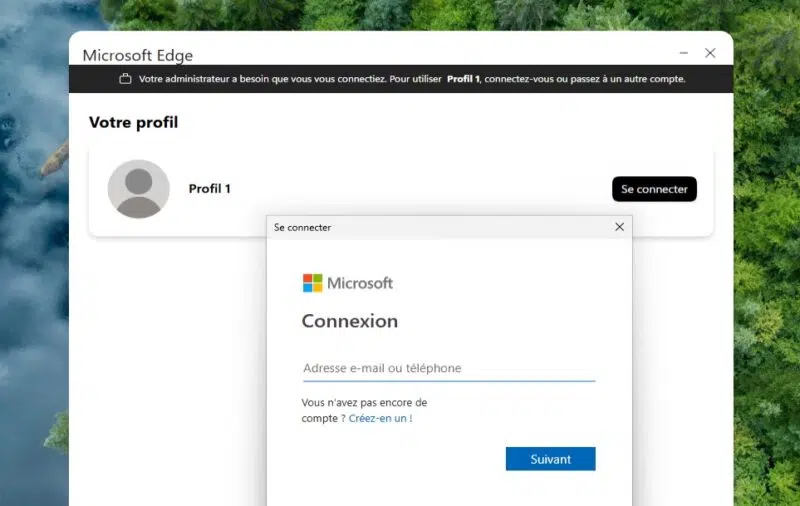
Task: Click the black Se connecter button
Action: [x=654, y=189]
